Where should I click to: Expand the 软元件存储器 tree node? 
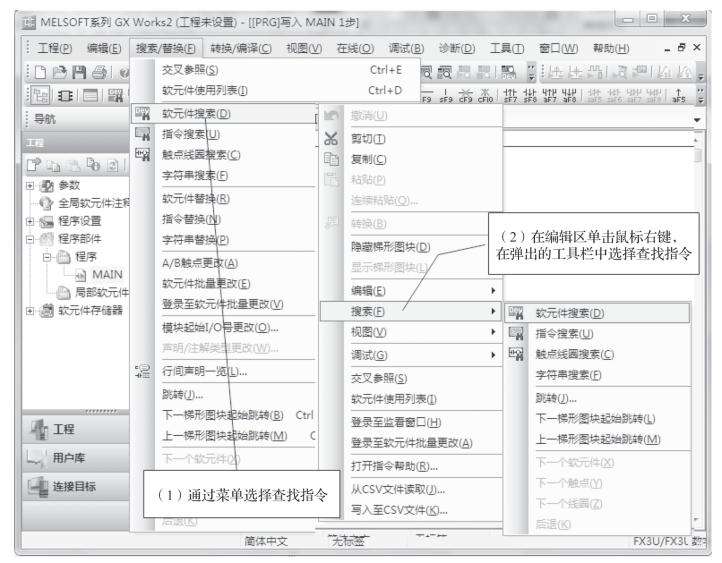point(30,311)
